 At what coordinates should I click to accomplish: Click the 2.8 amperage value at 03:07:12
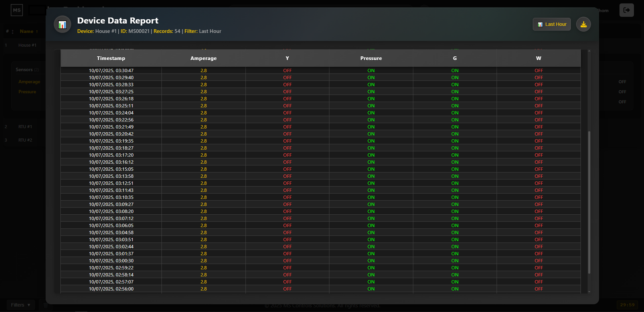coord(204,218)
